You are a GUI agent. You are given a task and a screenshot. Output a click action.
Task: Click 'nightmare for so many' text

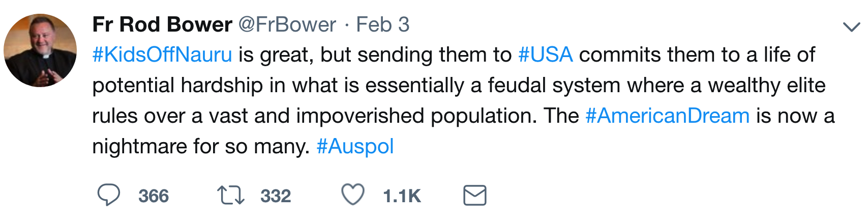tap(200, 147)
